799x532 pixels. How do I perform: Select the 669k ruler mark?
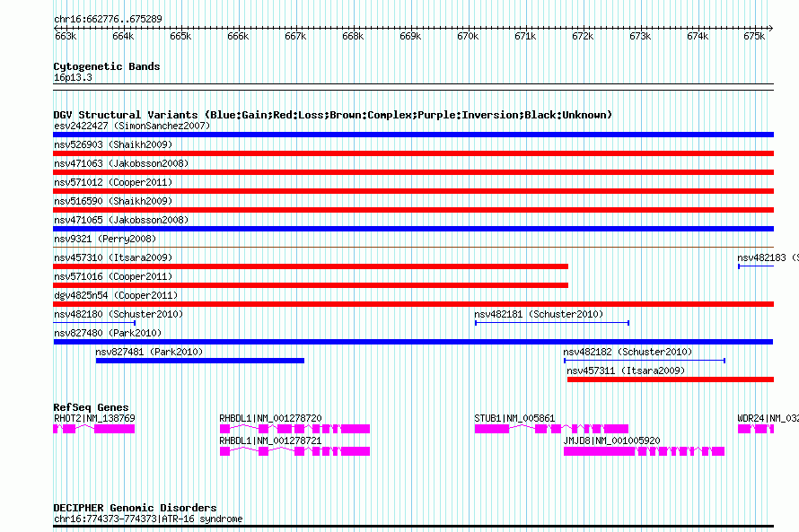[x=410, y=36]
